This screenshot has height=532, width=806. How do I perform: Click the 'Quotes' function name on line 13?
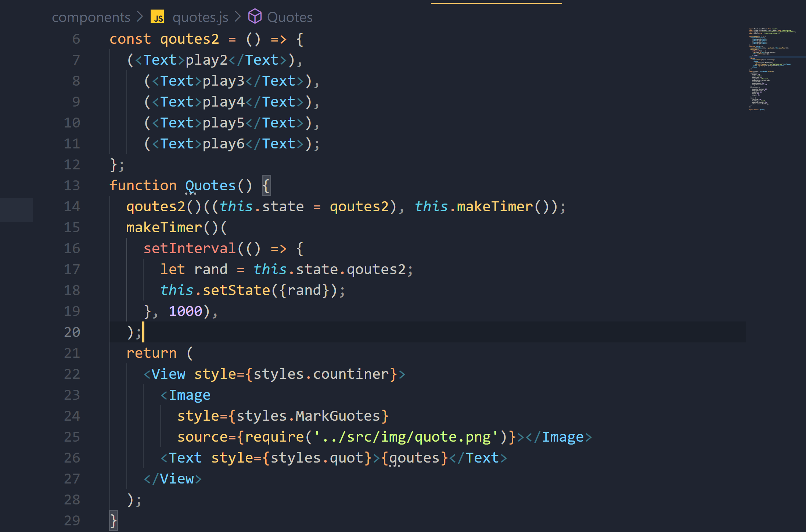tap(211, 186)
